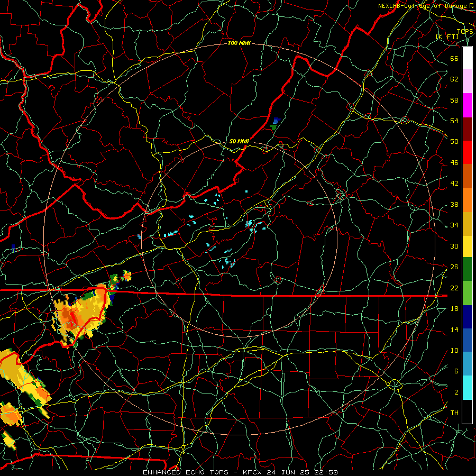Screen dimensions: 476x476
Task: Select the 66 legend value
Action: tap(454, 58)
